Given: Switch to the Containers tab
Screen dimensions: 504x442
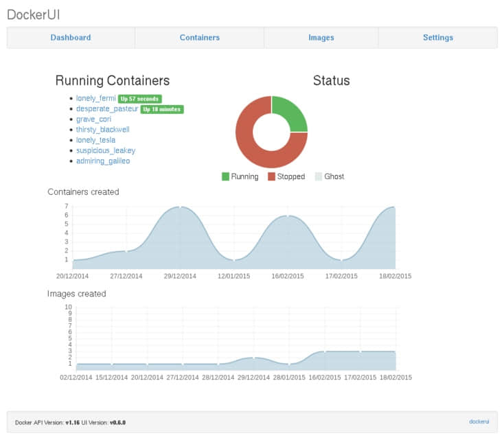Looking at the screenshot, I should point(200,38).
